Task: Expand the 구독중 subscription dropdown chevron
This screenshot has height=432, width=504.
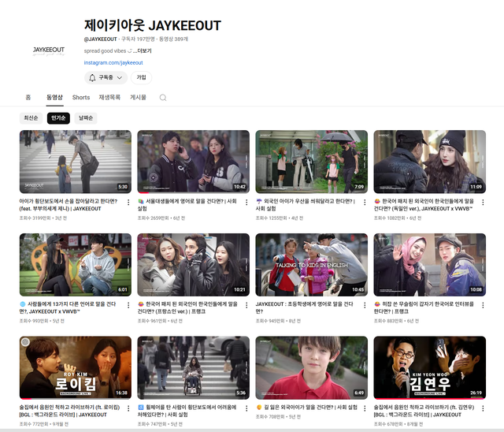Action: [120, 77]
